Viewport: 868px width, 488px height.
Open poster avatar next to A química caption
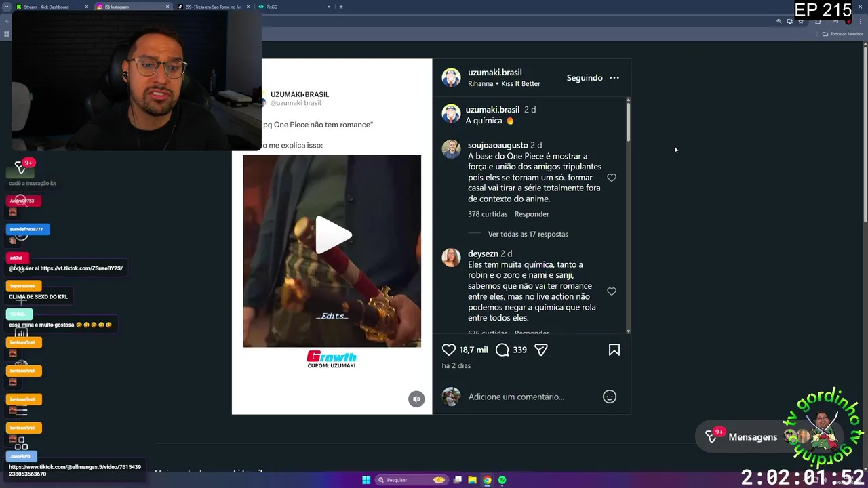coord(451,114)
